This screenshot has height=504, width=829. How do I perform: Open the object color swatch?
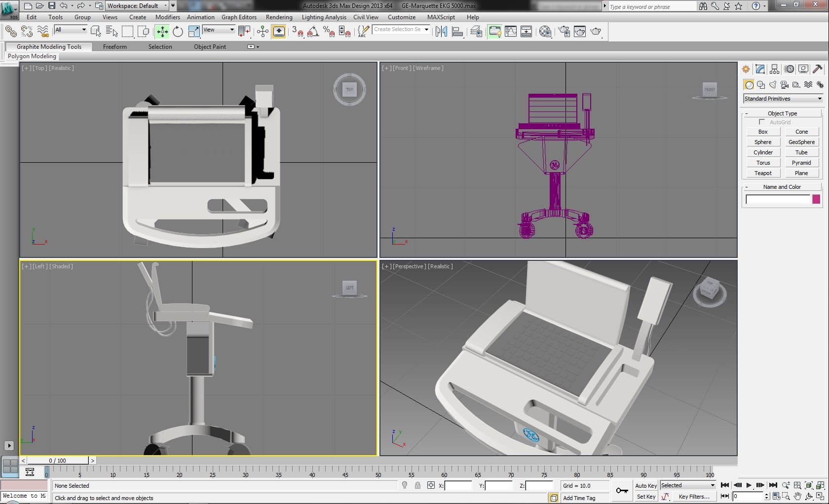pyautogui.click(x=815, y=199)
